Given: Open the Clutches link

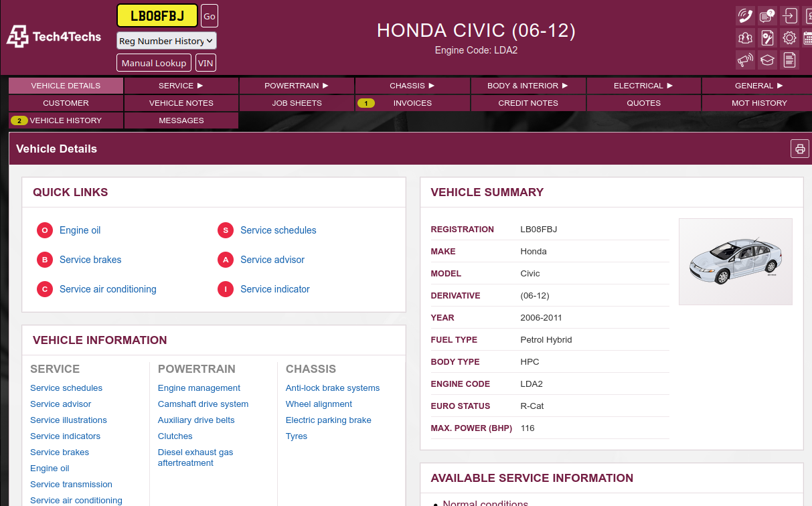Looking at the screenshot, I should coord(175,436).
